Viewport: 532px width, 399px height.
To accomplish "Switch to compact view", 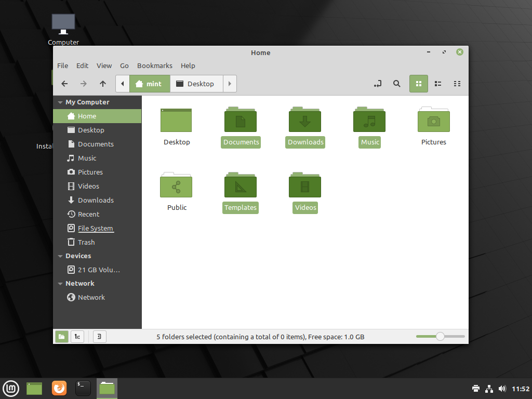I will [x=457, y=84].
